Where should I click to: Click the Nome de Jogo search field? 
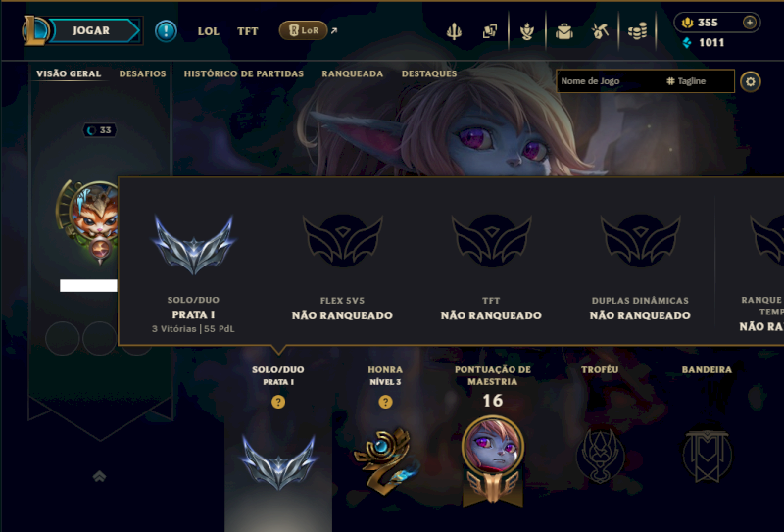610,81
